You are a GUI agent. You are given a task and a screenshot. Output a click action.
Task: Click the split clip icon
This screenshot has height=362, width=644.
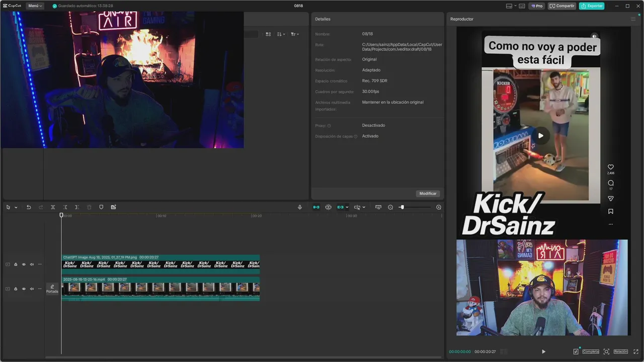(x=53, y=207)
